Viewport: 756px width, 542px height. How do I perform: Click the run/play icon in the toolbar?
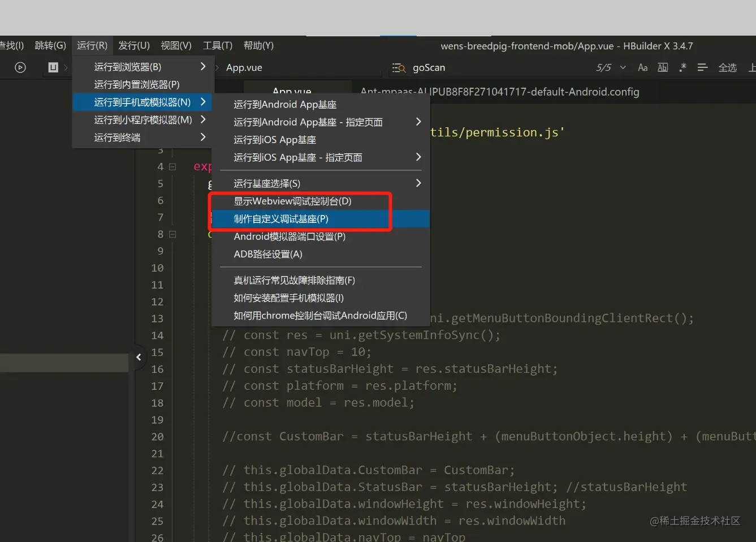[x=20, y=67]
